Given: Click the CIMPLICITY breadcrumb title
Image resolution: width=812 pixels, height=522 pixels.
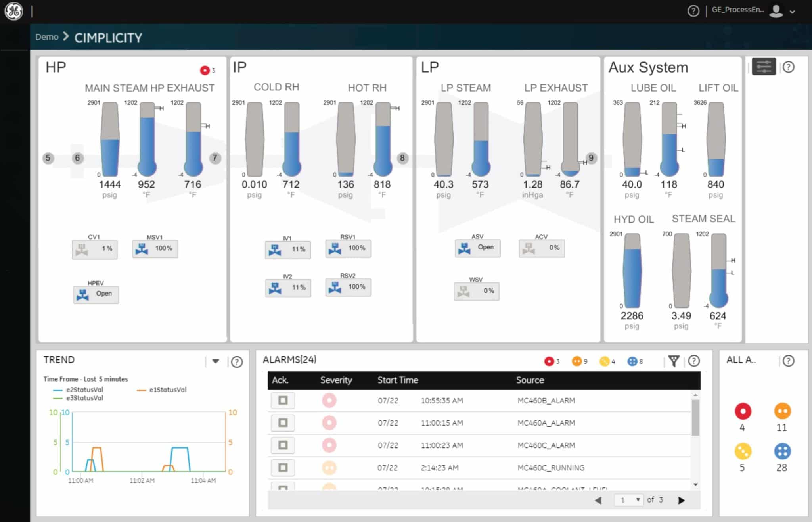Looking at the screenshot, I should tap(108, 38).
